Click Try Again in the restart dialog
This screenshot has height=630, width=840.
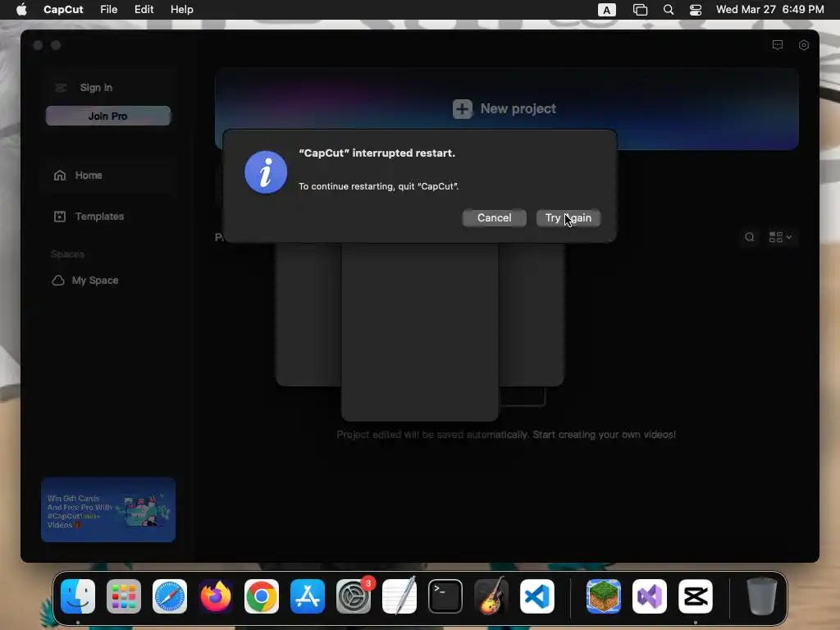[568, 218]
